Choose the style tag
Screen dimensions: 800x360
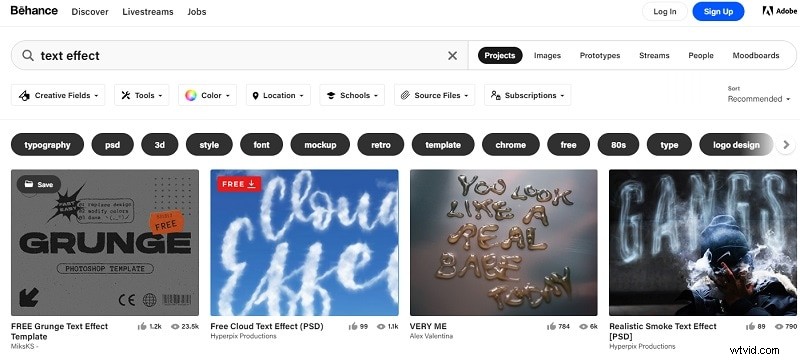(x=209, y=145)
